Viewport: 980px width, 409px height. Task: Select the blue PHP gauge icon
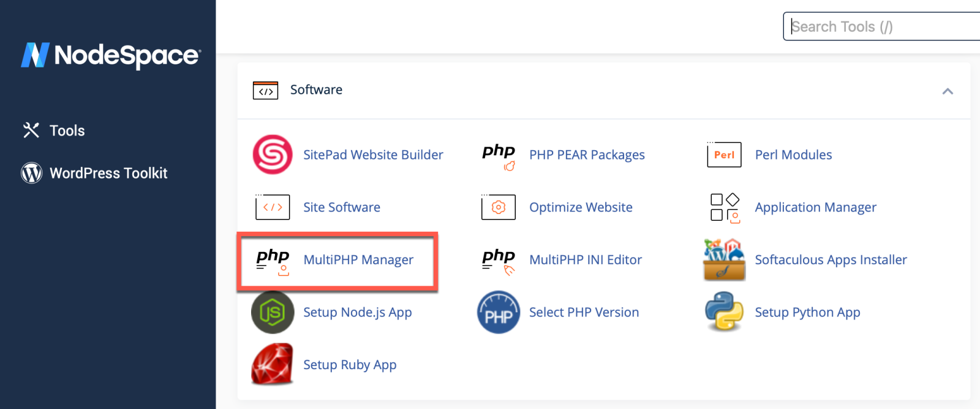click(x=498, y=312)
